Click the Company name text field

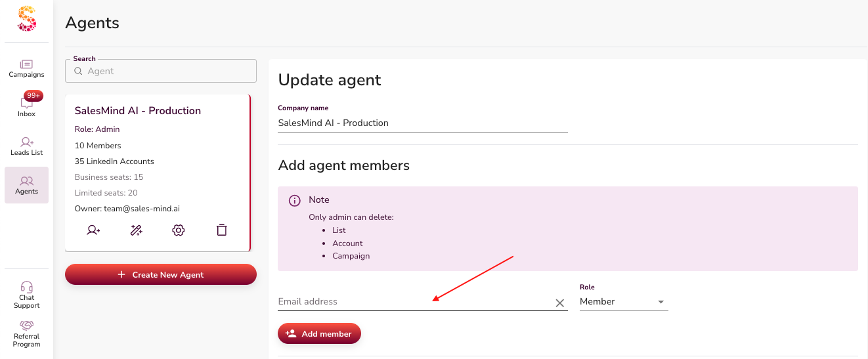coord(422,123)
